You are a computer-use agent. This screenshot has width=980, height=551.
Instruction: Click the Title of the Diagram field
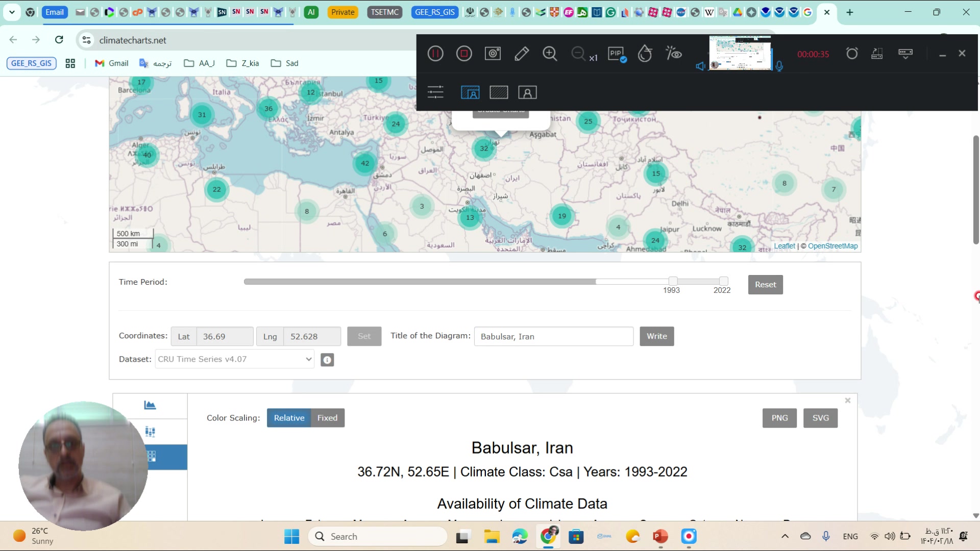coord(553,336)
